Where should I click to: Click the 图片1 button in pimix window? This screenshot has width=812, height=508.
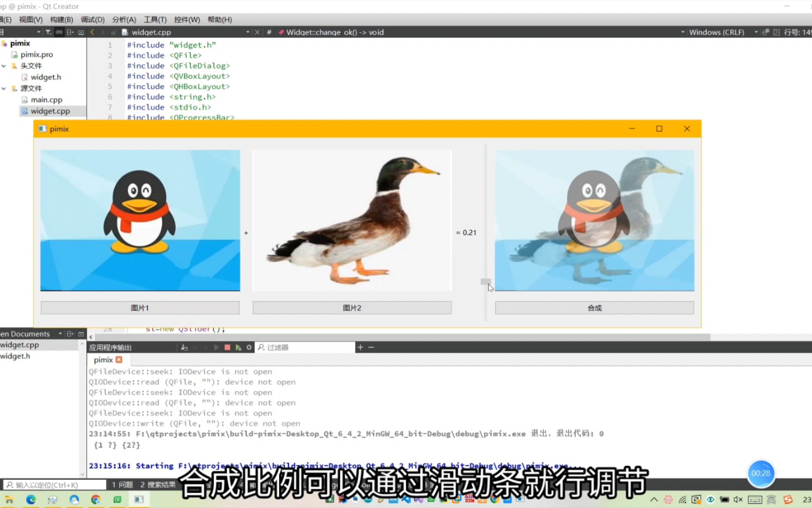[140, 308]
